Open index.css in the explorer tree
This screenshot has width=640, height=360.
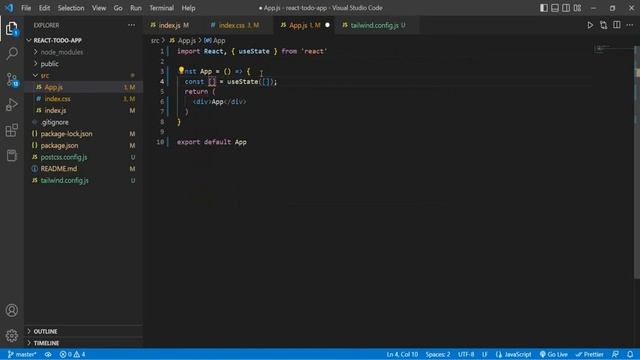84,99
